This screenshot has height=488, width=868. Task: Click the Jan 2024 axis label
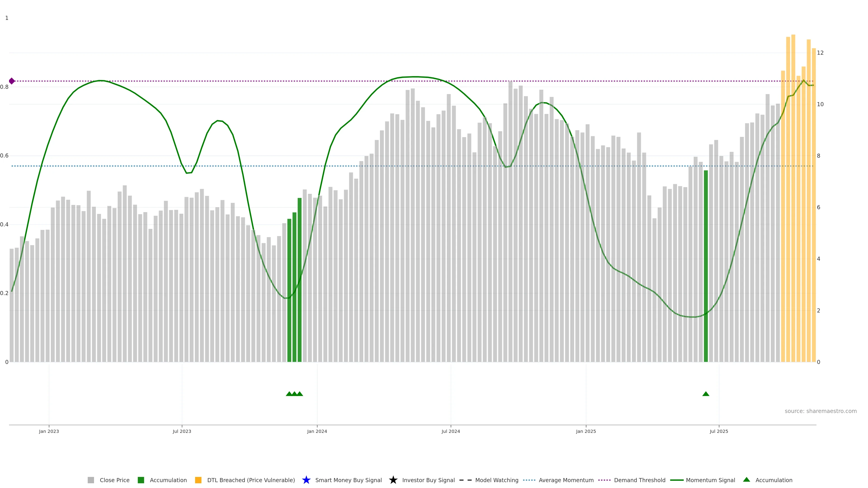(317, 431)
